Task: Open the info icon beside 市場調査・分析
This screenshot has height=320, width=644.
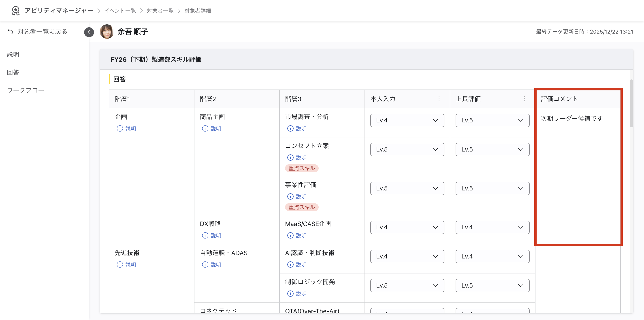Action: [x=290, y=128]
